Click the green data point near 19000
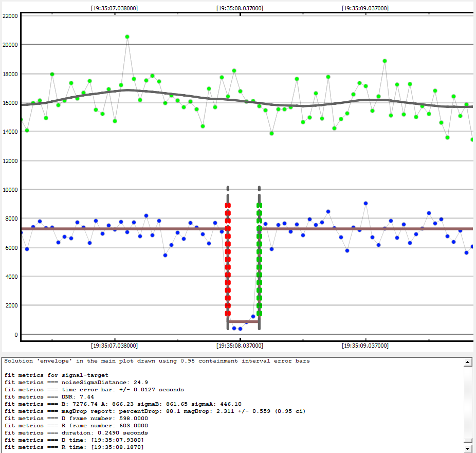The height and width of the screenshot is (453, 476). [385, 61]
